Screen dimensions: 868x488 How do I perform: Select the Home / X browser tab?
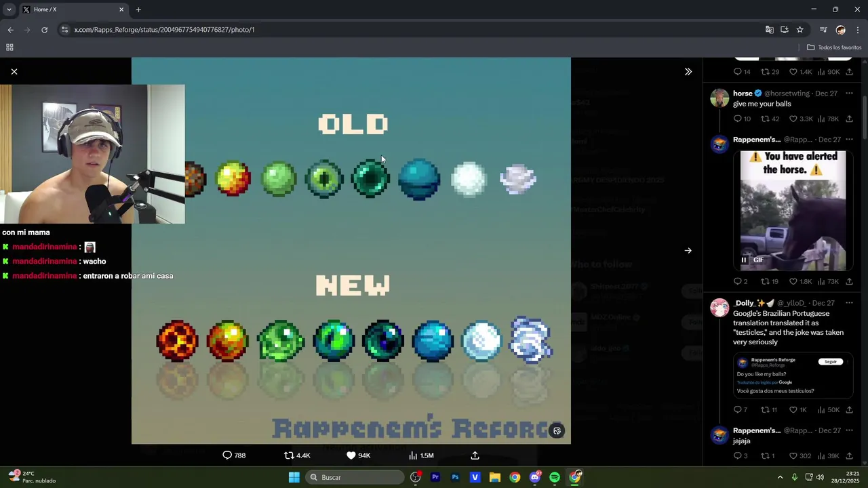[x=73, y=9]
